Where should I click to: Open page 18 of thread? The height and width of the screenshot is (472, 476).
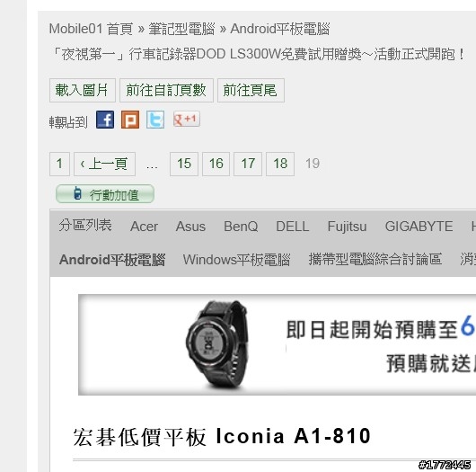coord(280,164)
